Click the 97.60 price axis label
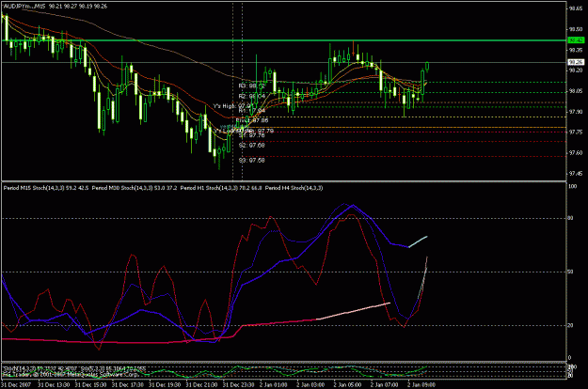Screen dimensions: 588x389 [576, 153]
